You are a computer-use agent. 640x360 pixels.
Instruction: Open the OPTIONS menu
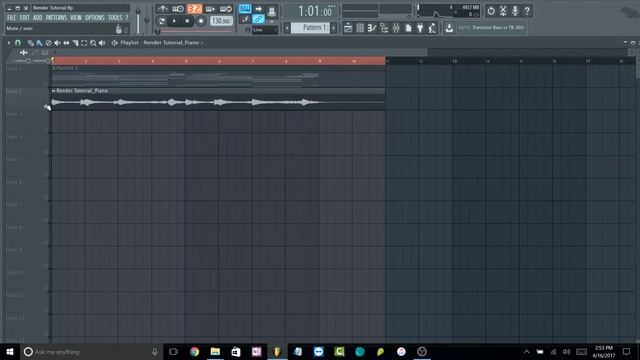pyautogui.click(x=95, y=18)
